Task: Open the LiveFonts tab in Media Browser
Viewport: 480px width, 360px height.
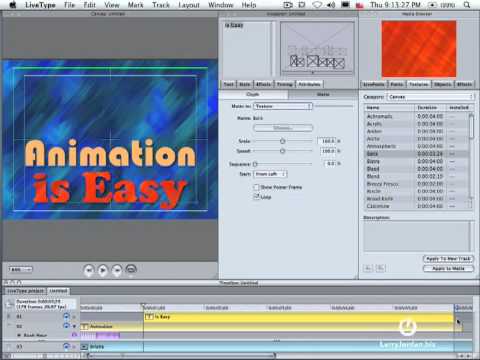Action: (x=373, y=84)
